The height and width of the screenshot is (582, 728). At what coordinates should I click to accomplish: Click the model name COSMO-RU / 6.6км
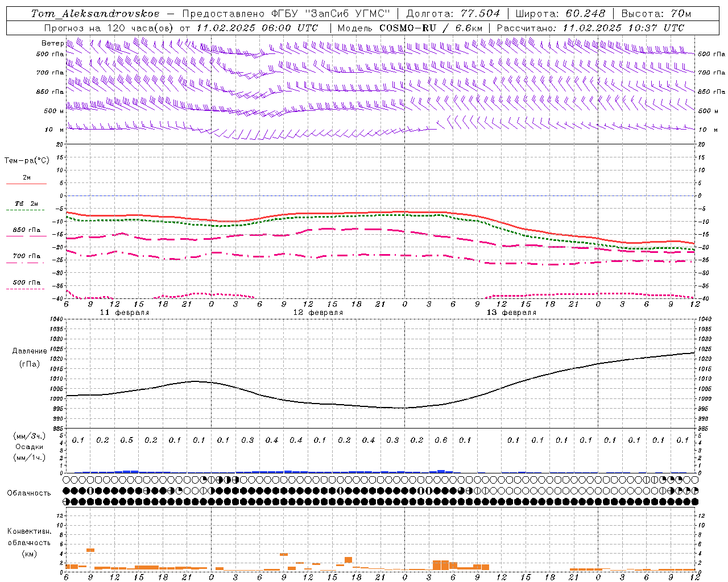[431, 28]
